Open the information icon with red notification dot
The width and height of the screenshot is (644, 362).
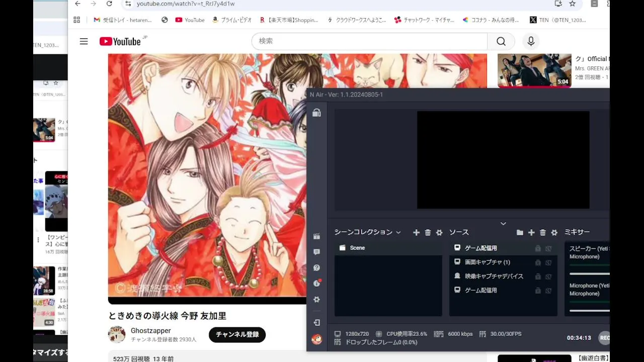point(316,284)
